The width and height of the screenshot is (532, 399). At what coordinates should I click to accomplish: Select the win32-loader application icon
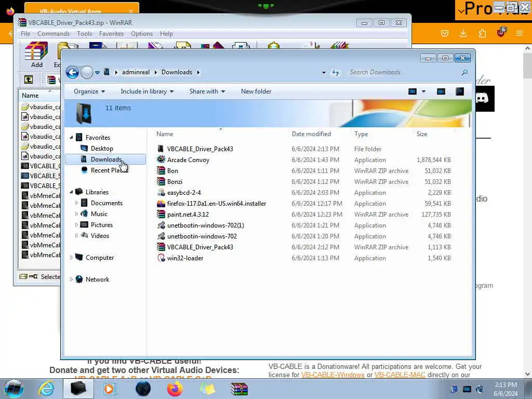(x=161, y=258)
